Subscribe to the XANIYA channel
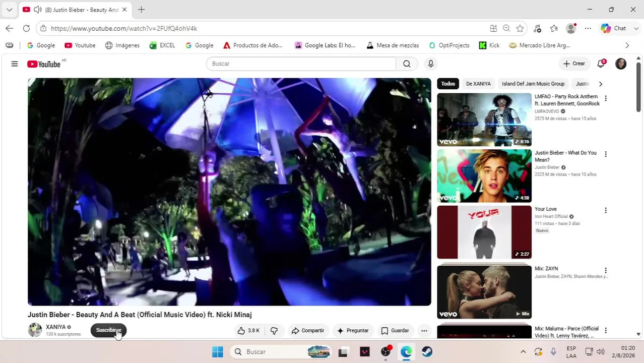This screenshot has height=363, width=644. point(108,331)
